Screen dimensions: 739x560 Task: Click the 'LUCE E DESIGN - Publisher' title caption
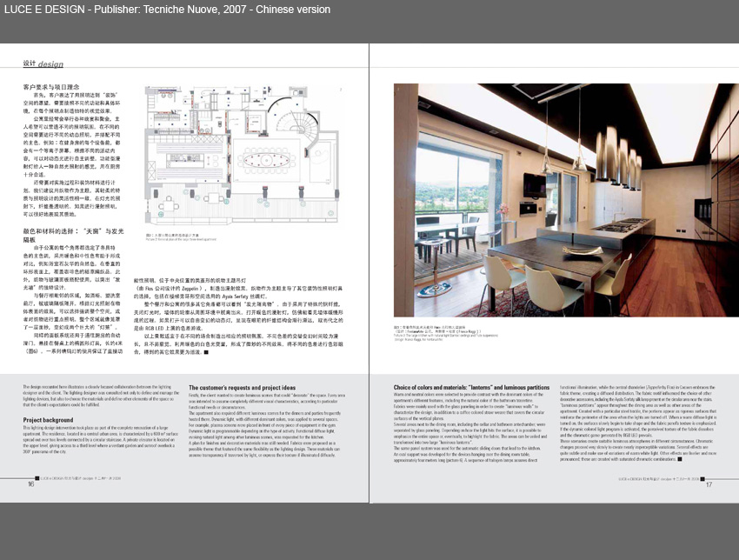(167, 10)
